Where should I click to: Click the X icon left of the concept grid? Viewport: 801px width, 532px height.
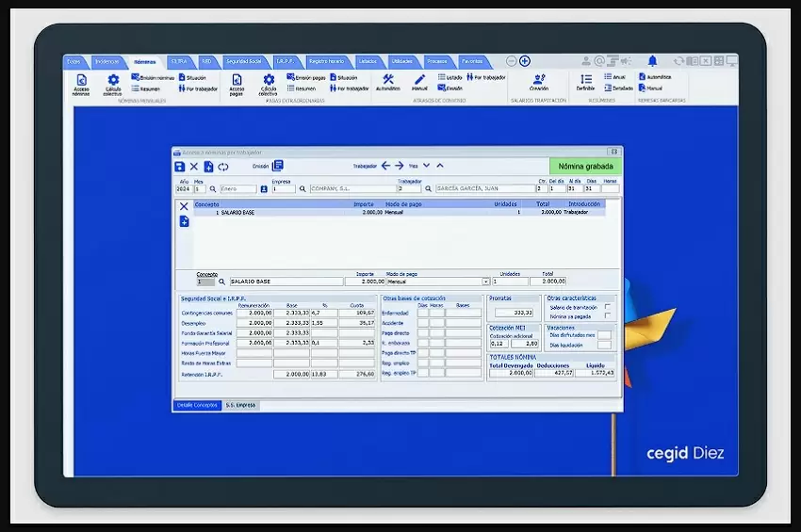[184, 206]
